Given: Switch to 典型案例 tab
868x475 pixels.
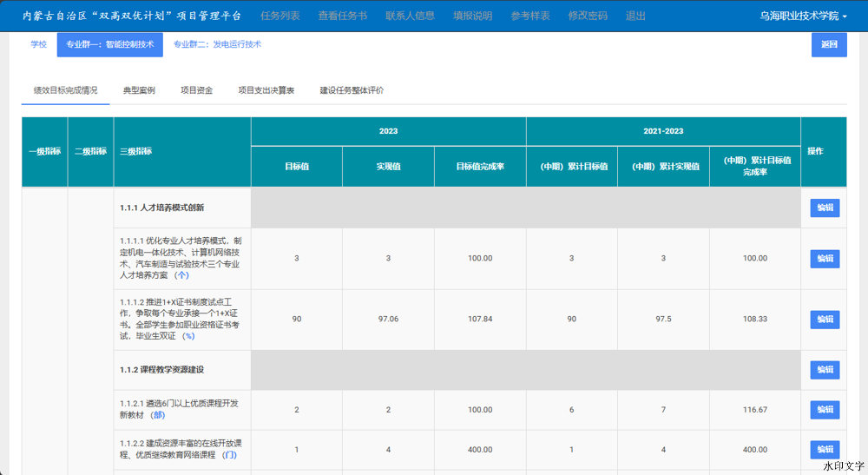Looking at the screenshot, I should [139, 90].
